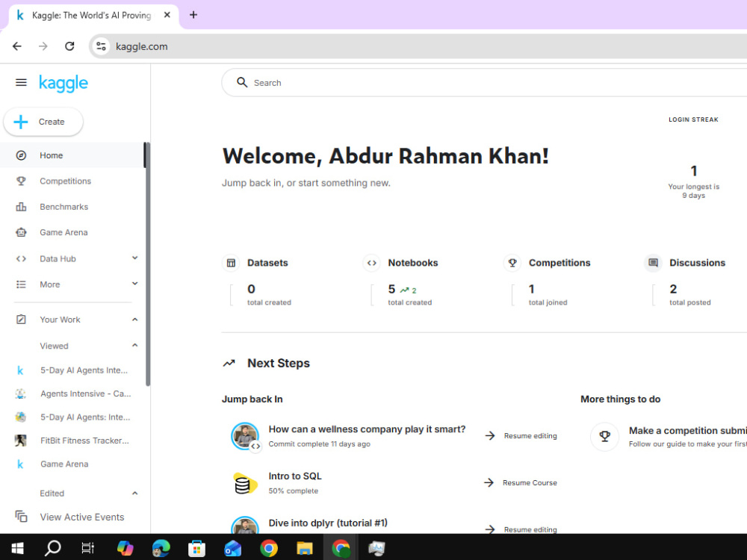Open Make a competition submission
The height and width of the screenshot is (560, 747).
click(x=687, y=431)
